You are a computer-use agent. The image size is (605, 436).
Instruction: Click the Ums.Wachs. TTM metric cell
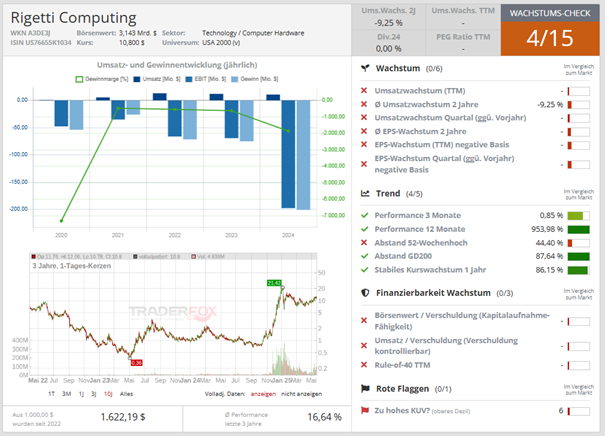click(x=463, y=17)
